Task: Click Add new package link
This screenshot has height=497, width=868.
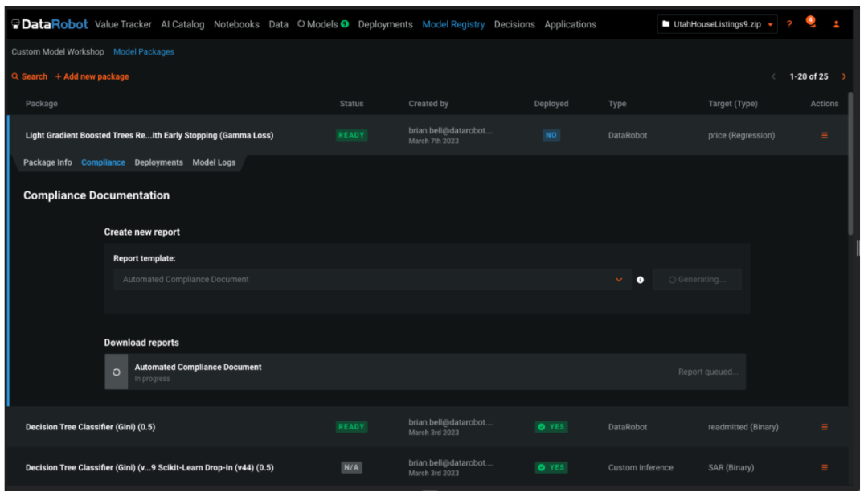Action: [x=92, y=76]
